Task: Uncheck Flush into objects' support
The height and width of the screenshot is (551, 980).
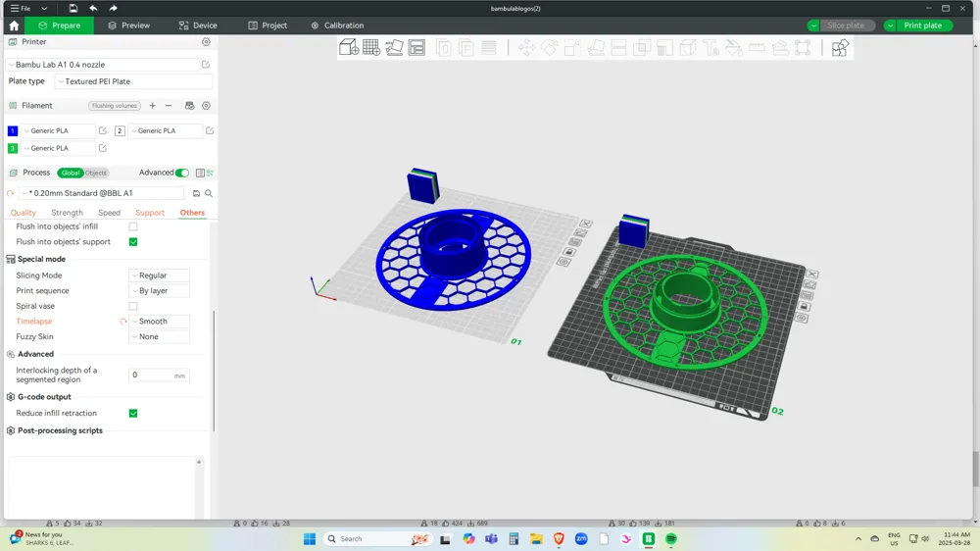Action: pyautogui.click(x=133, y=242)
